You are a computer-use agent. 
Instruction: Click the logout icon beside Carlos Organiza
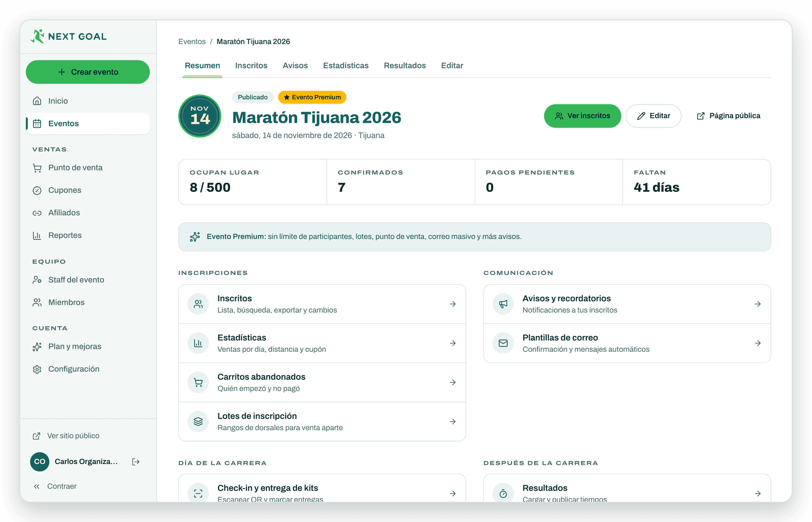pos(136,462)
